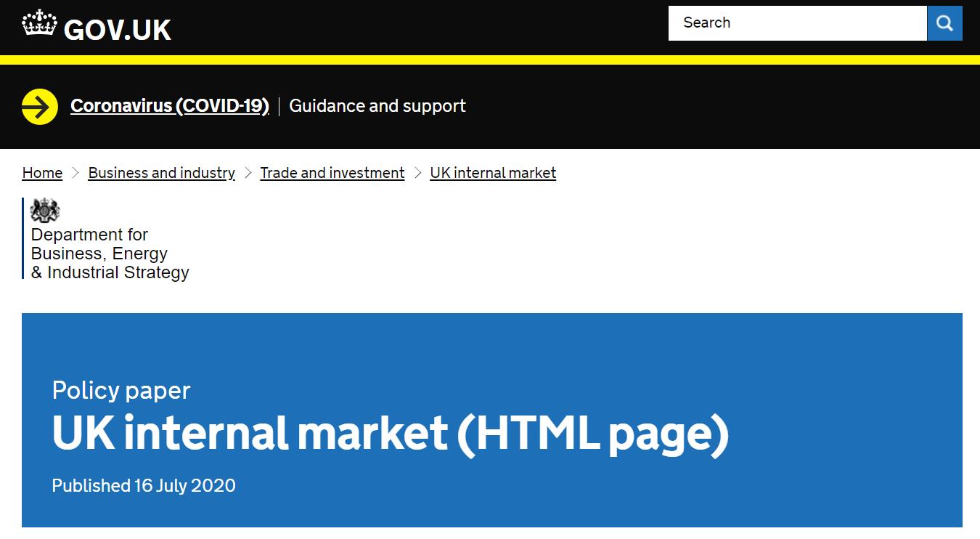Open the Coronavirus (COVID-19) link
This screenshot has height=539, width=980.
[170, 106]
